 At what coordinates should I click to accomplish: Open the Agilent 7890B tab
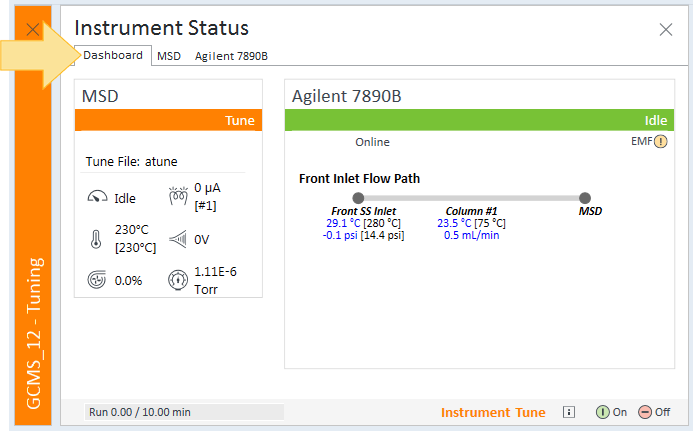tap(231, 56)
